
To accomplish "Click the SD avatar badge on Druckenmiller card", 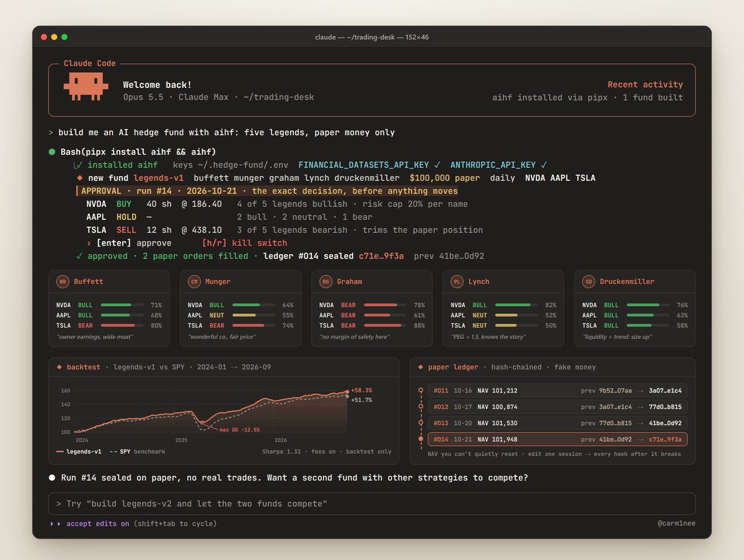I will tap(588, 282).
